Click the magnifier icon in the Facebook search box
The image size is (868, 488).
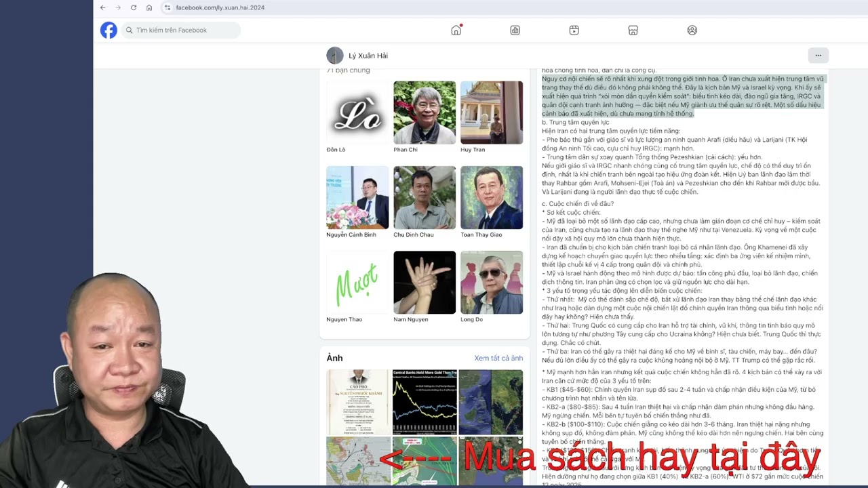129,30
